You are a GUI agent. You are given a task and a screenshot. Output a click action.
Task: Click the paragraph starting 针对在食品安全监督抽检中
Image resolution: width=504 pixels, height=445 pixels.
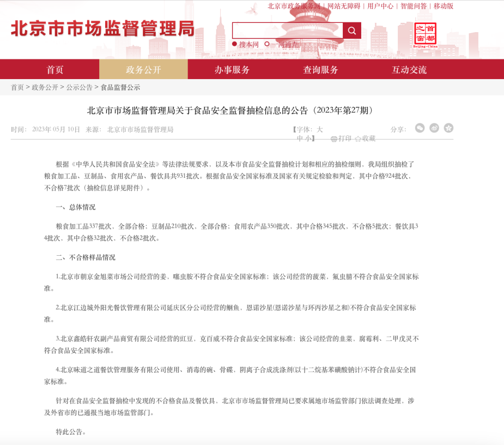tap(229, 406)
